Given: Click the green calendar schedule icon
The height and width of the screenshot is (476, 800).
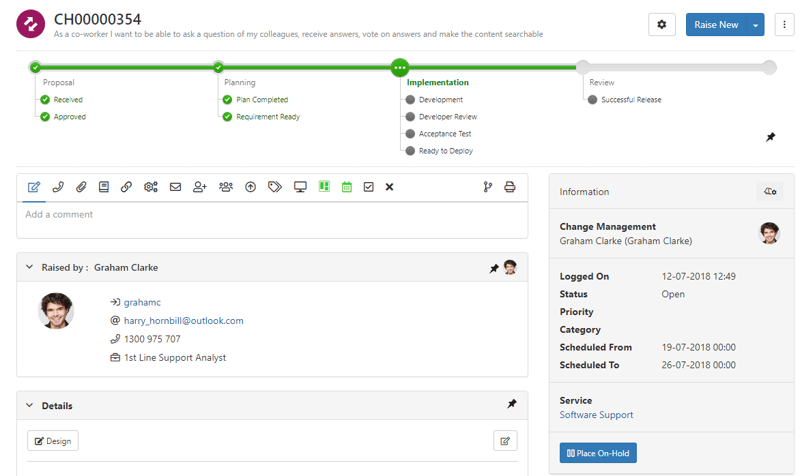Looking at the screenshot, I should point(347,187).
